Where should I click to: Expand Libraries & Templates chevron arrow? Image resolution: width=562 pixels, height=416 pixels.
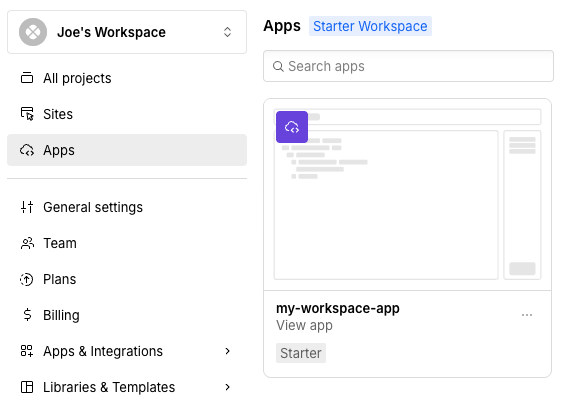click(227, 387)
